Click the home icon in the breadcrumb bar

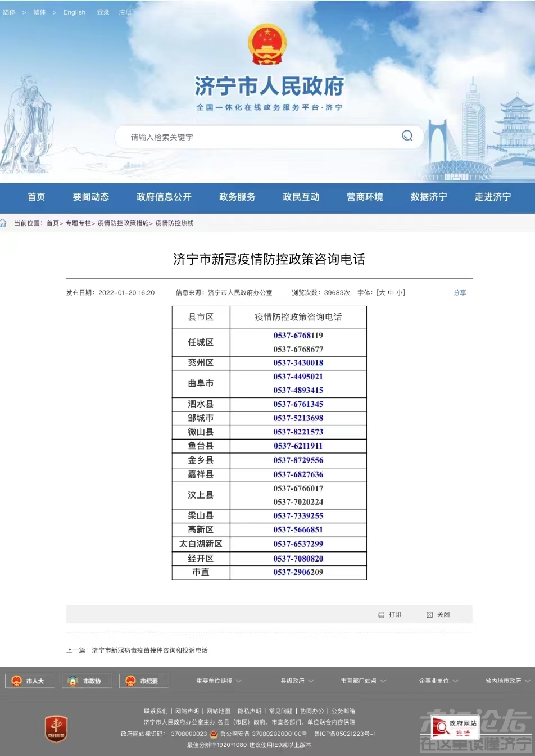4,223
